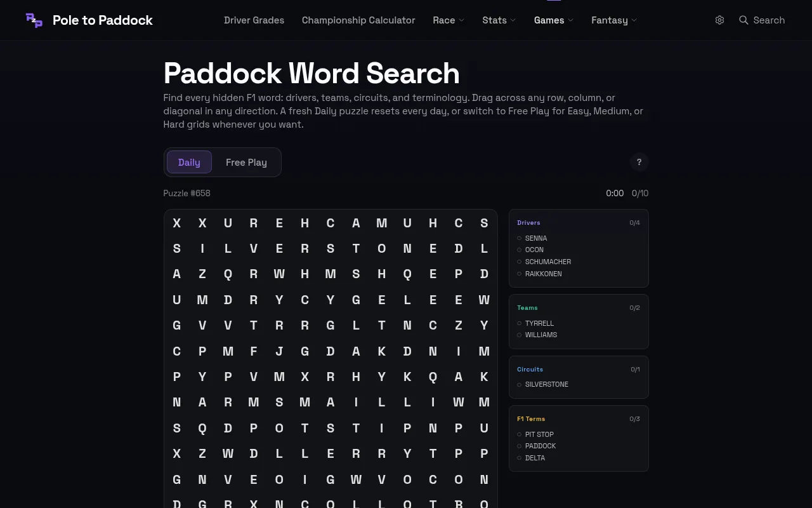Image resolution: width=812 pixels, height=508 pixels.
Task: Open the Championship Calculator link
Action: pos(358,20)
